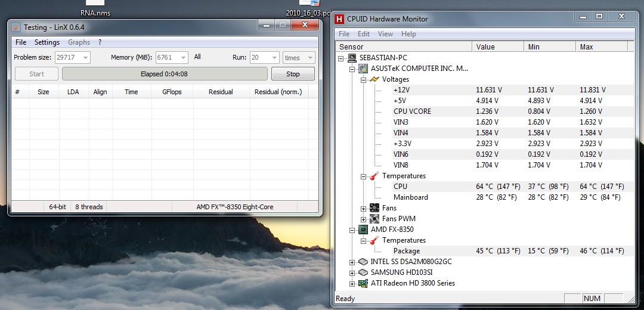Click the CPUID Hardware Monitor title icon
This screenshot has height=310, width=644.
point(339,19)
